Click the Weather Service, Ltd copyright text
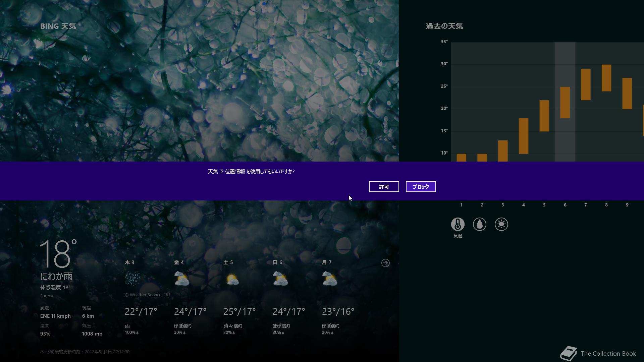Viewport: 644px width, 362px height. pyautogui.click(x=147, y=295)
